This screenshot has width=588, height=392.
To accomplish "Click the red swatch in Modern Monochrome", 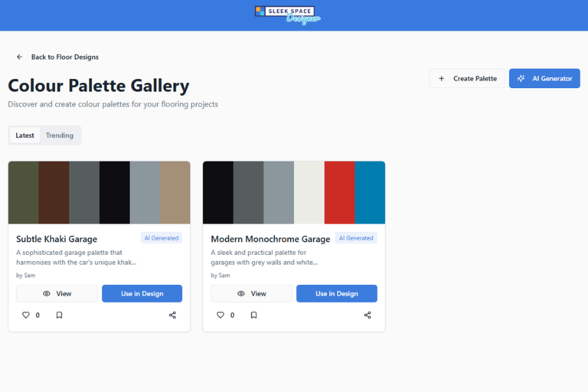I will coord(340,193).
